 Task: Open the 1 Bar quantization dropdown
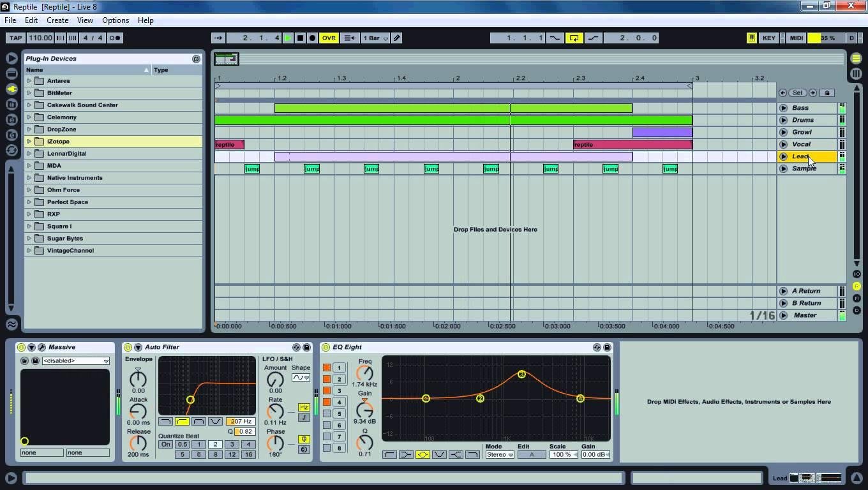pyautogui.click(x=375, y=38)
